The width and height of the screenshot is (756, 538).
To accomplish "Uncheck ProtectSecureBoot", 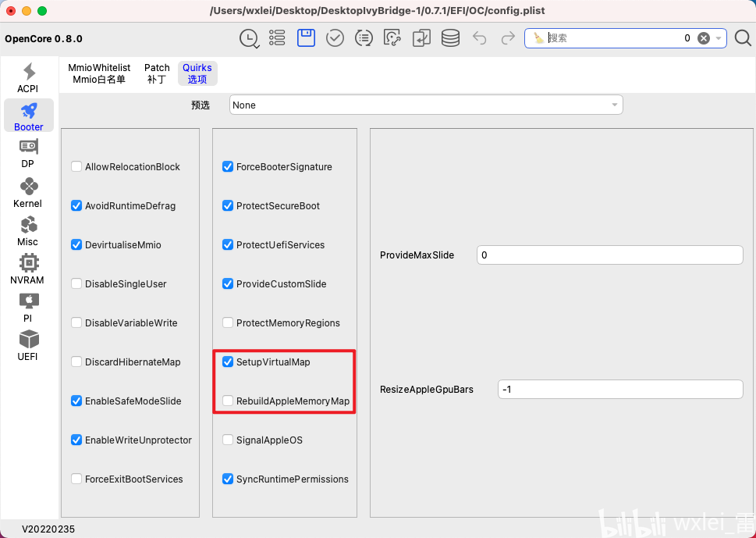I will (x=228, y=205).
